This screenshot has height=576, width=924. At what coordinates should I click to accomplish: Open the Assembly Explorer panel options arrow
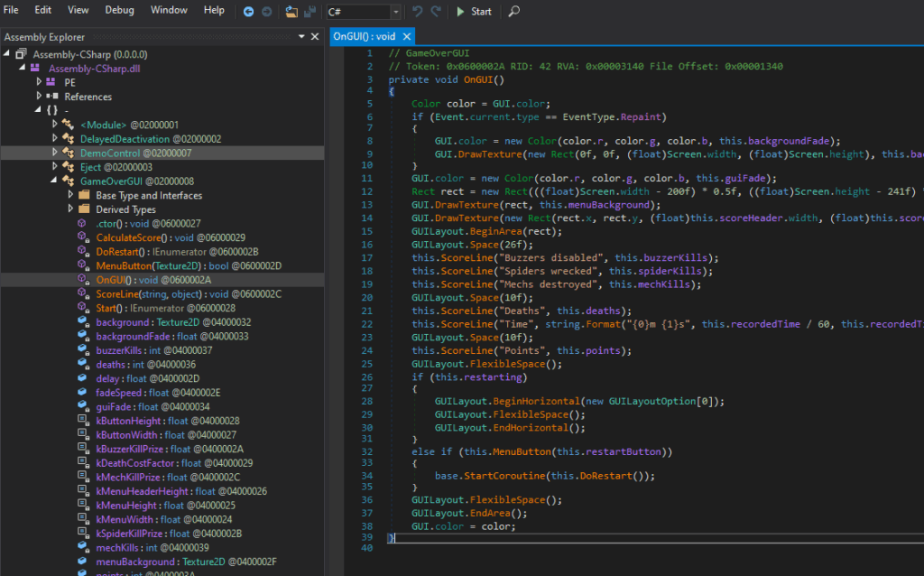(x=302, y=37)
